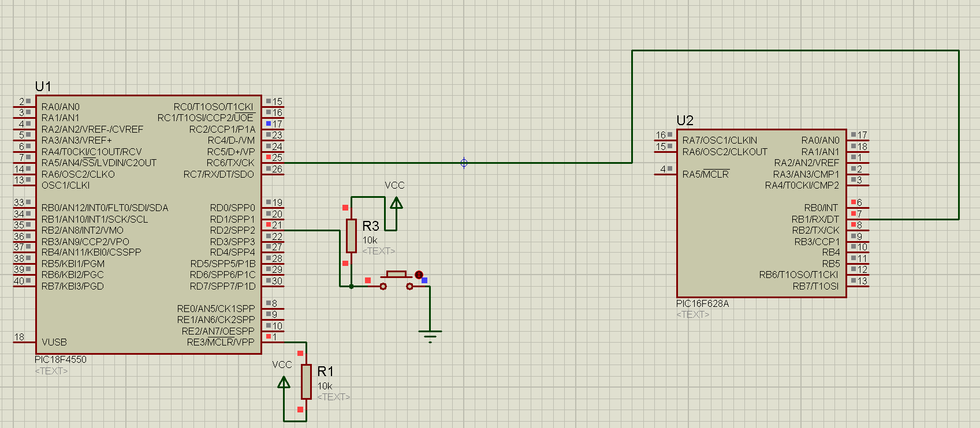The height and width of the screenshot is (428, 980).
Task: Click the RB1/RX/DT pin label on U2
Action: pyautogui.click(x=815, y=219)
